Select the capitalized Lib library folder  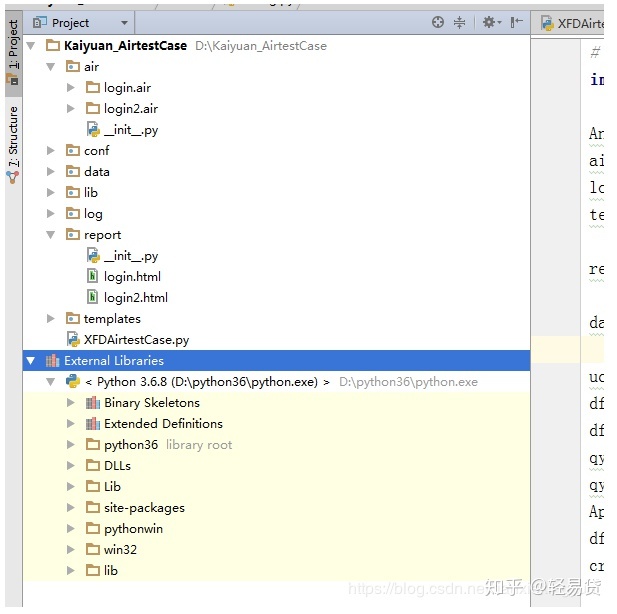(x=112, y=487)
